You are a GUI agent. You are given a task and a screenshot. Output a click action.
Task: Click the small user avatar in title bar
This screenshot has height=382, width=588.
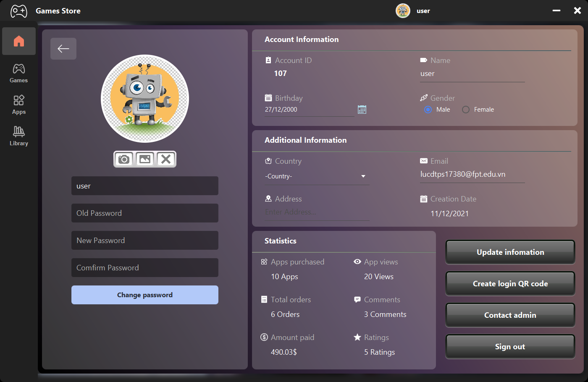pos(403,11)
